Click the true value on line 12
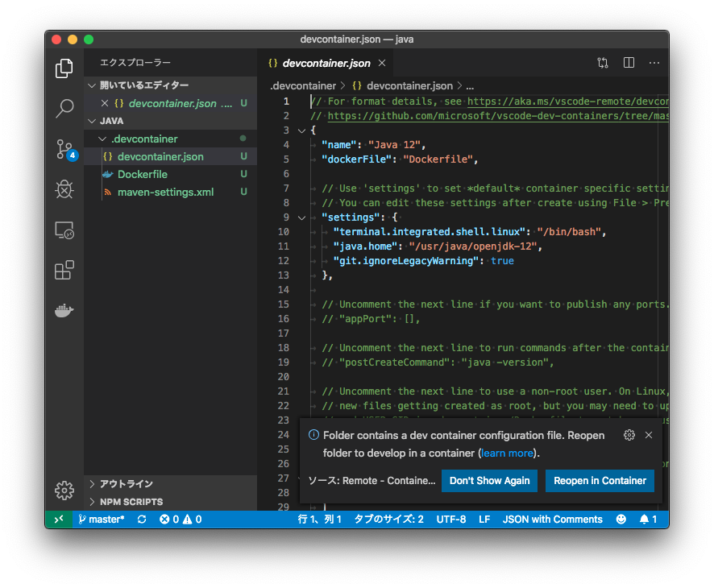The image size is (714, 588). tap(502, 261)
